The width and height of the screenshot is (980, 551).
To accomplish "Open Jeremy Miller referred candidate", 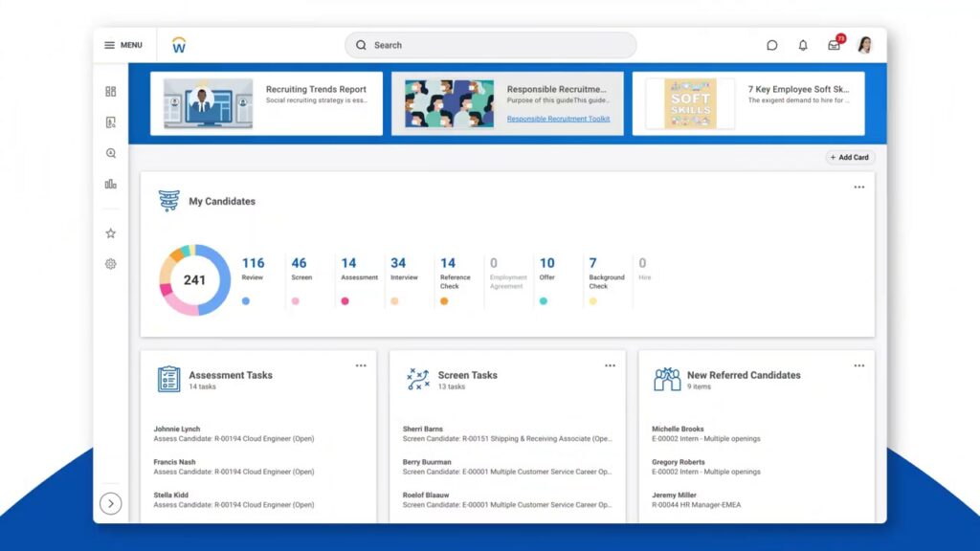I will click(697, 499).
